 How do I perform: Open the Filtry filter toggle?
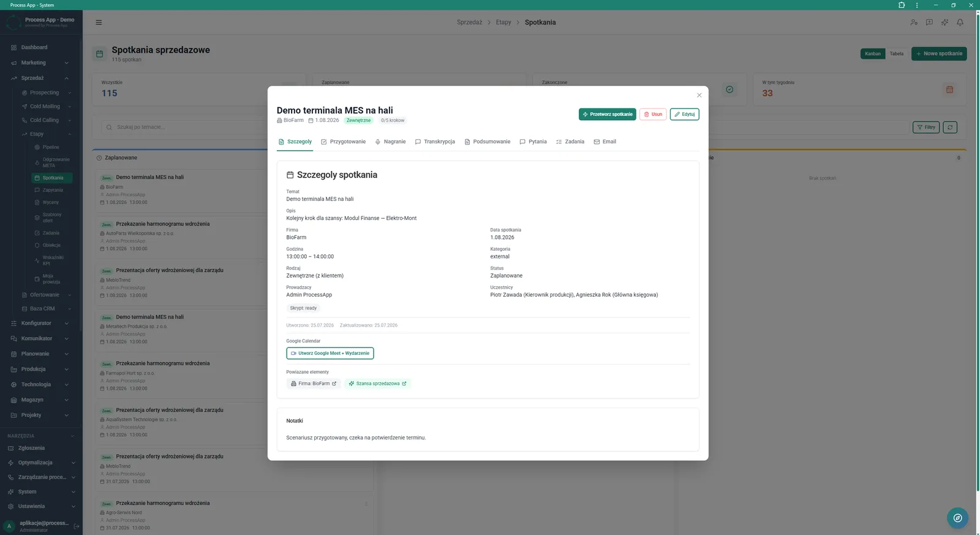(x=926, y=127)
